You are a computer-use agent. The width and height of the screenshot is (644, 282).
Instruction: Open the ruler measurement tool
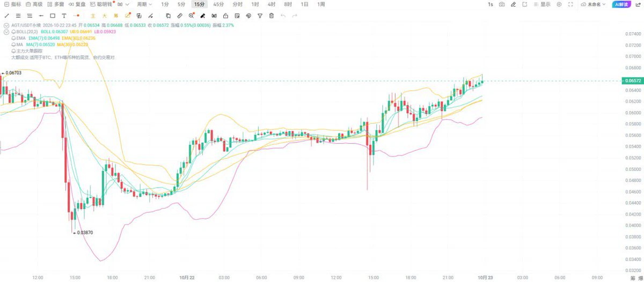[180, 16]
